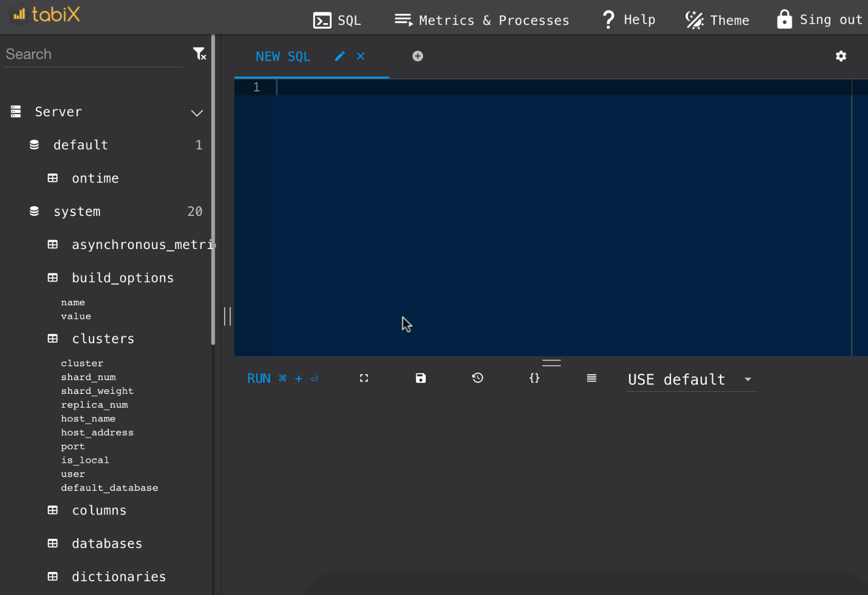Run the query with RUN button
This screenshot has height=595, width=868.
(x=283, y=378)
